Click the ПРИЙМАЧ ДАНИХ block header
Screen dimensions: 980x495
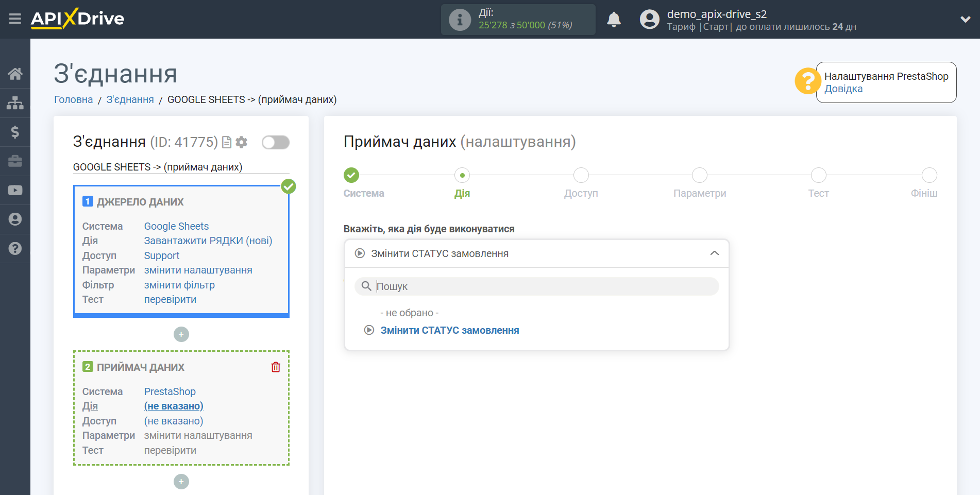tap(141, 367)
